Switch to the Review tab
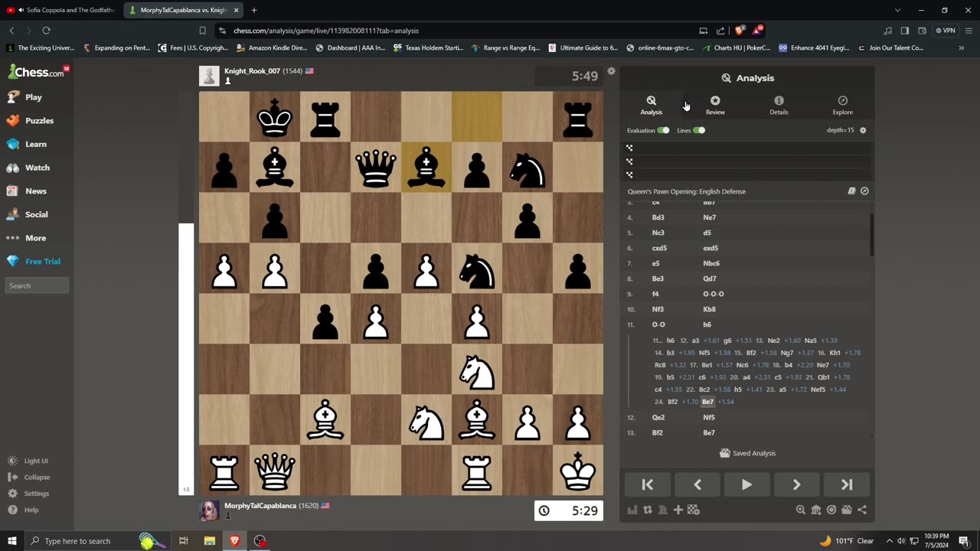 (715, 106)
